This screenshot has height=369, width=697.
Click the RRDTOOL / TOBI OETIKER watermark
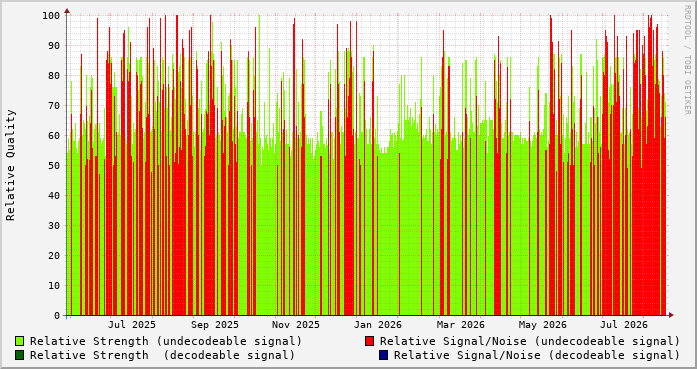688,59
